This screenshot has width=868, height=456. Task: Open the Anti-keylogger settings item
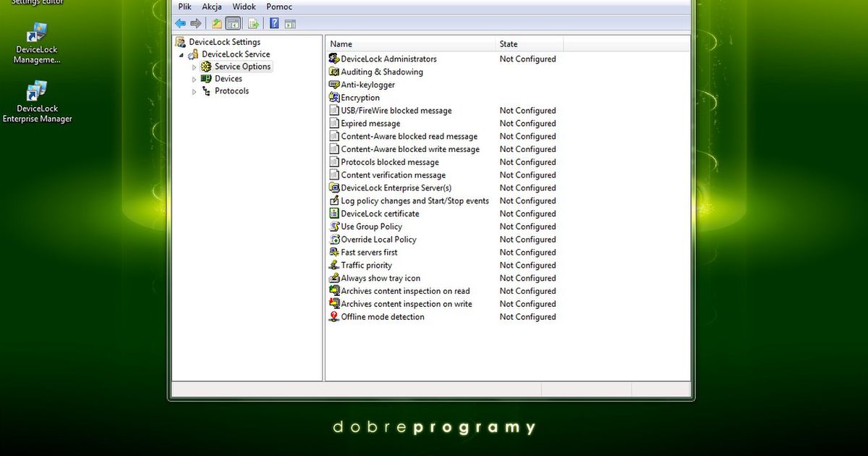(367, 84)
